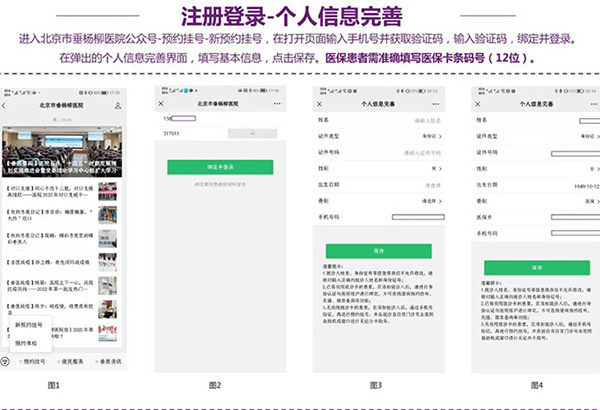Close the 图3 个人信息完善 page with X
The width and height of the screenshot is (600, 410).
click(x=320, y=104)
